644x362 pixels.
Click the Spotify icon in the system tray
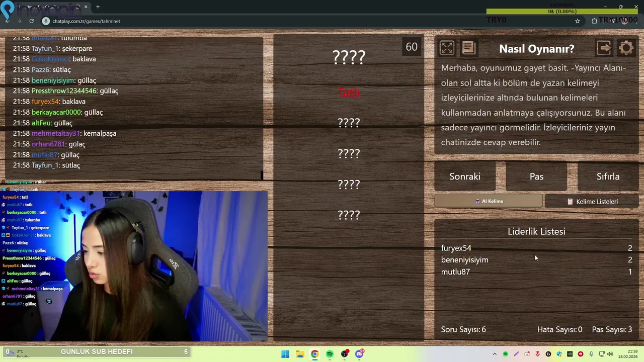pyautogui.click(x=505, y=354)
